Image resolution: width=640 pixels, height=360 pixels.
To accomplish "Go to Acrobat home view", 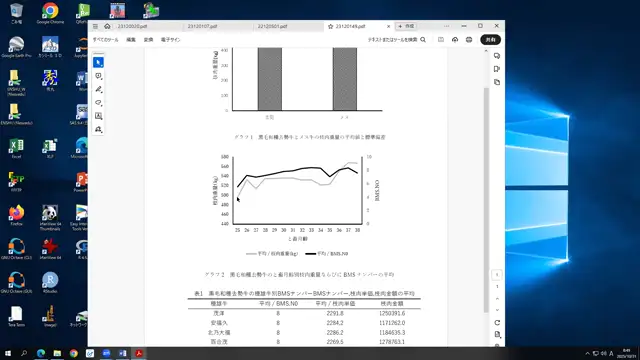I will (107, 26).
